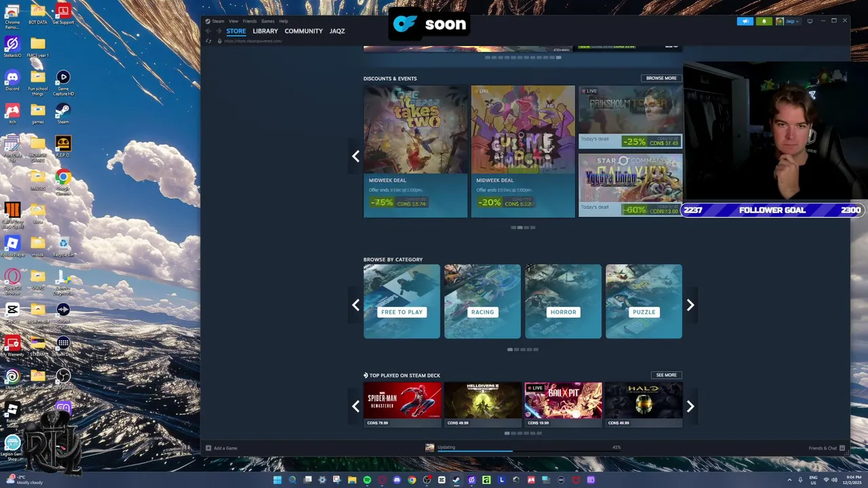This screenshot has height=488, width=868.
Task: Switch to the STORE tab
Action: pyautogui.click(x=236, y=31)
